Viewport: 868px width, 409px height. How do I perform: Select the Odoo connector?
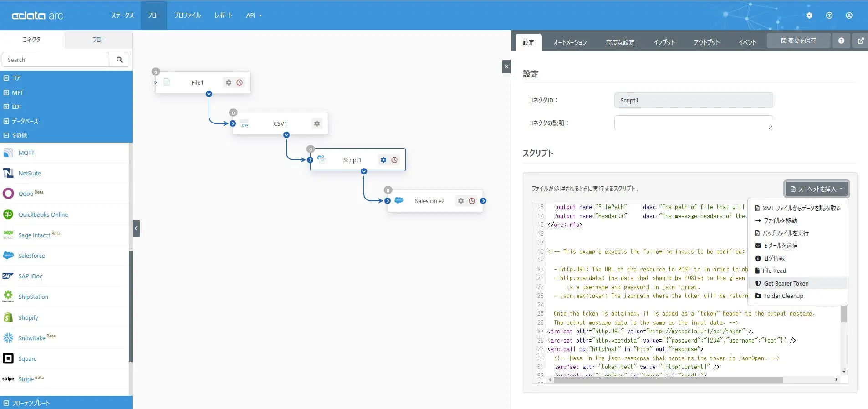pos(64,194)
